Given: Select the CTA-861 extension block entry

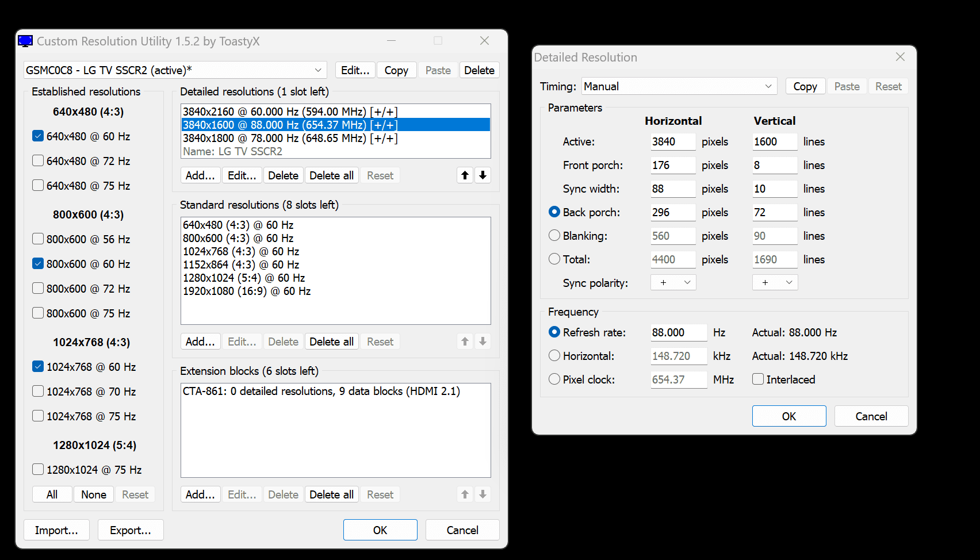Looking at the screenshot, I should point(336,391).
